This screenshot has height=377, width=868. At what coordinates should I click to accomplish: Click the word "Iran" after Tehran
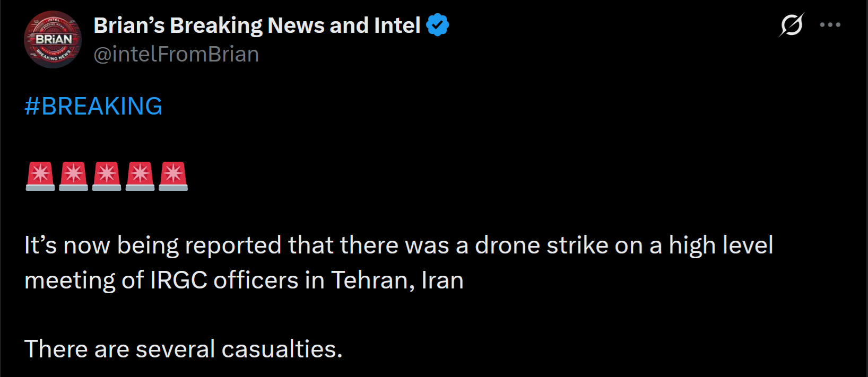pyautogui.click(x=442, y=280)
